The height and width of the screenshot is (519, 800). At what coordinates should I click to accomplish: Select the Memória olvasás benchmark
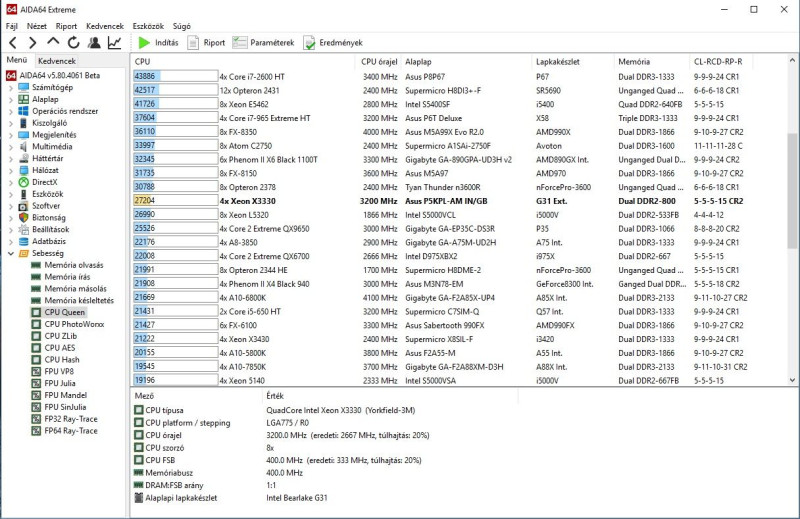[73, 265]
